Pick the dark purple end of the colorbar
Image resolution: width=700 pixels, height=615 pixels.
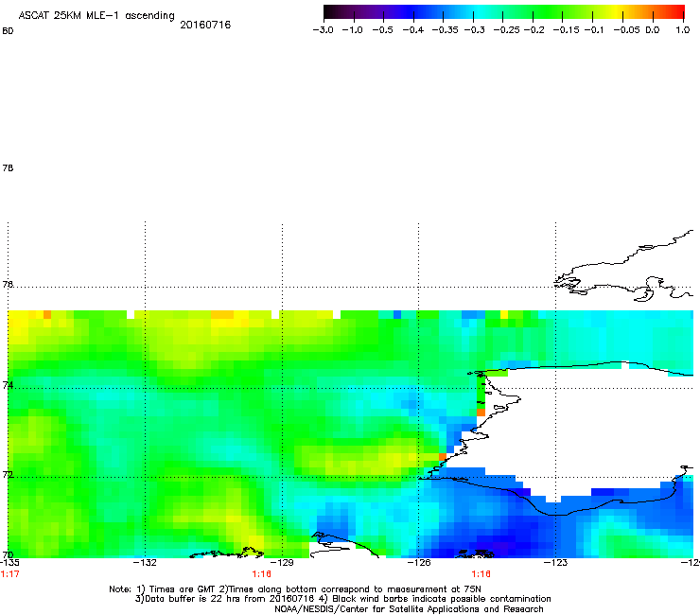331,11
